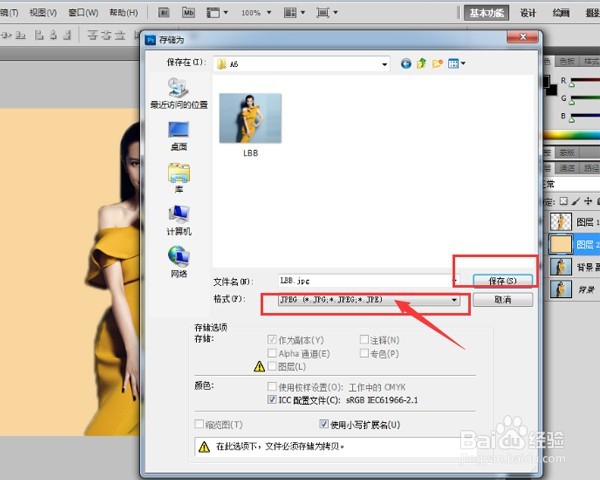Toggle lock position (move icon) in Layers
The image size is (600, 480).
[588, 201]
